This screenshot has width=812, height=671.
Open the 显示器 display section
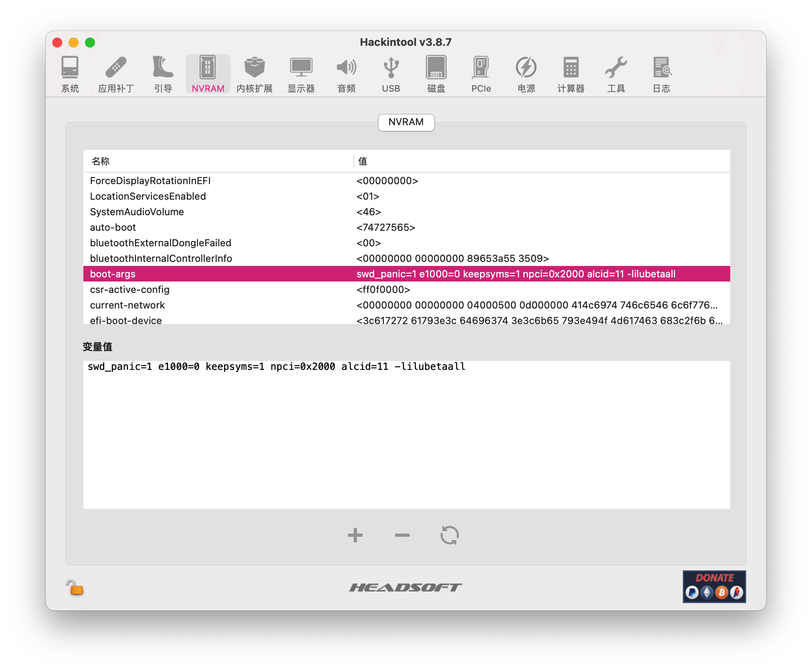click(x=301, y=74)
